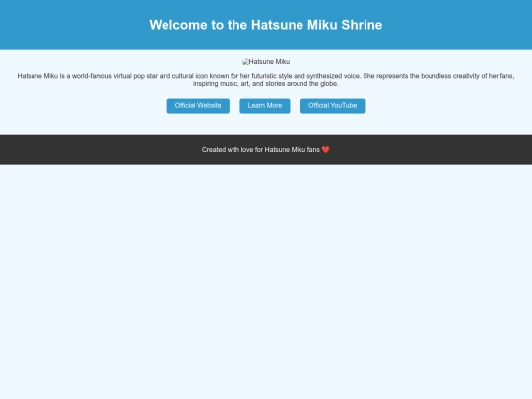Click the Learn More button

[x=265, y=105]
